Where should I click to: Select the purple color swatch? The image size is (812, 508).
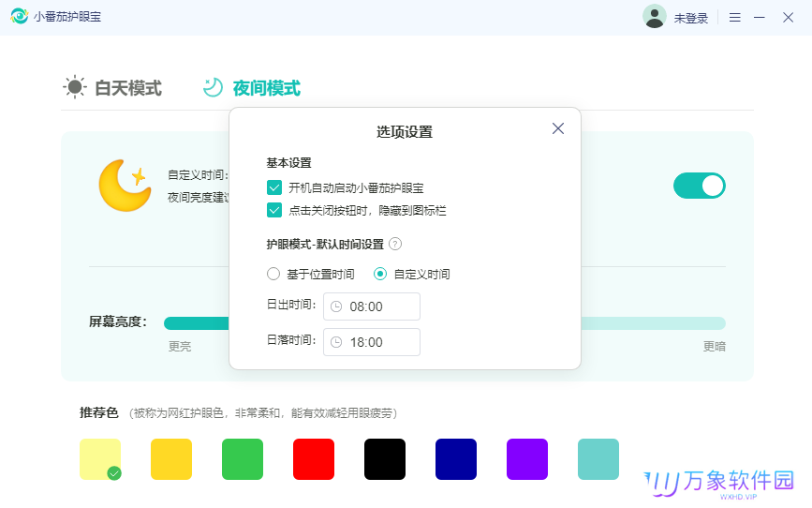527,458
